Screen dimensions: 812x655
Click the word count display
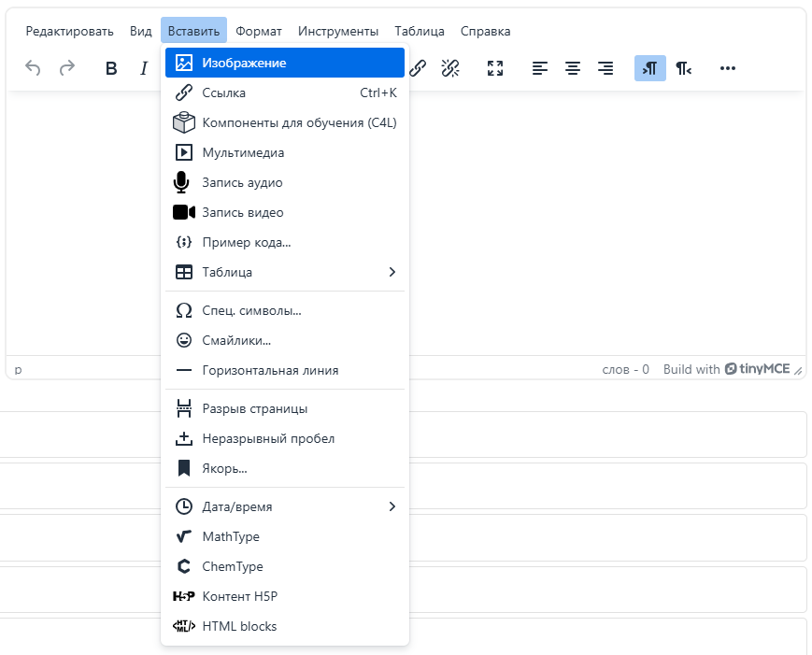pos(625,369)
